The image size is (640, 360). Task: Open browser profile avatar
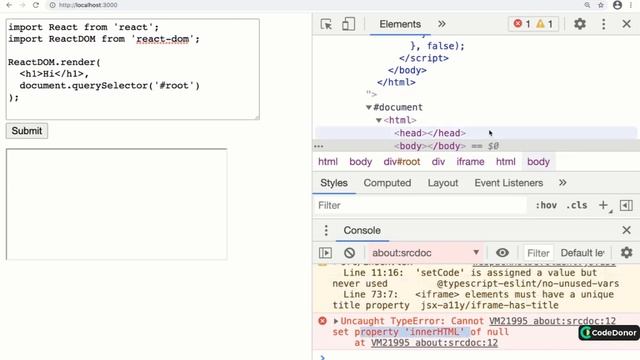point(617,5)
